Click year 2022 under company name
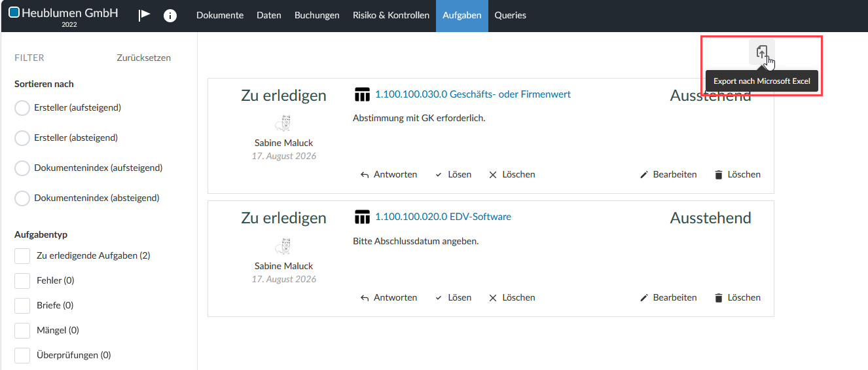868x370 pixels. pos(69,25)
